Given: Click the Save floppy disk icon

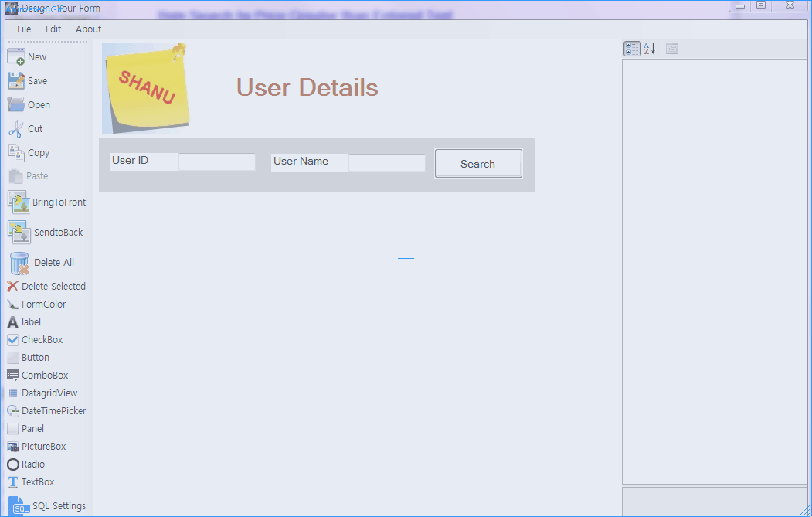Looking at the screenshot, I should (16, 81).
